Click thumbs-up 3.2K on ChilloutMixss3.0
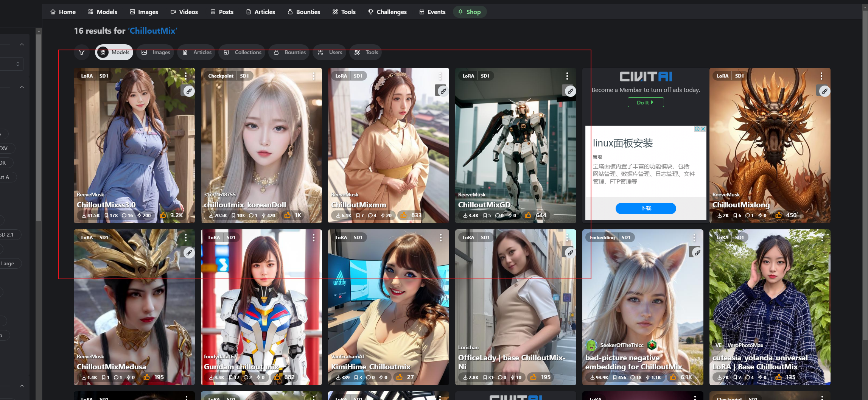This screenshot has height=400, width=868. point(172,215)
